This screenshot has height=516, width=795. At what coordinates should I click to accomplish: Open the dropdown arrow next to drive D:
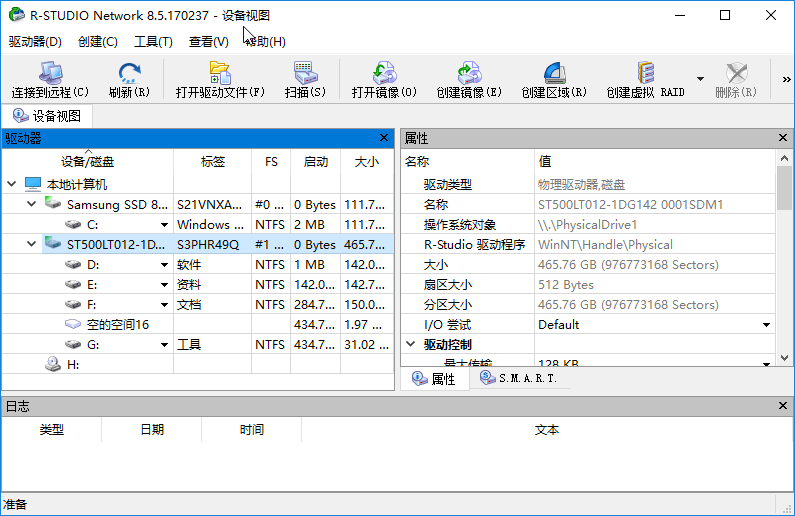[x=164, y=265]
